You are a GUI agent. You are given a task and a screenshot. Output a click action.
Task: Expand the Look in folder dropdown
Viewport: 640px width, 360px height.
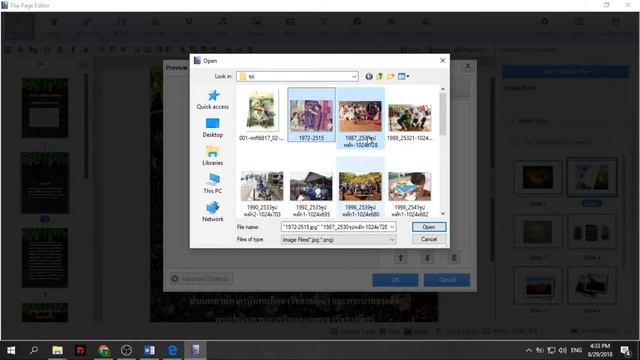click(353, 76)
